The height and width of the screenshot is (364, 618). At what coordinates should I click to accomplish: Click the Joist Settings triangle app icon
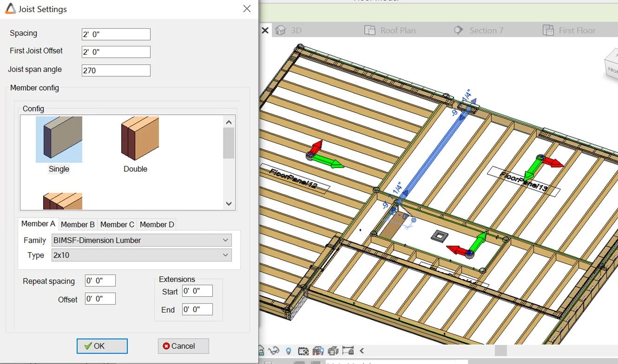click(x=10, y=8)
